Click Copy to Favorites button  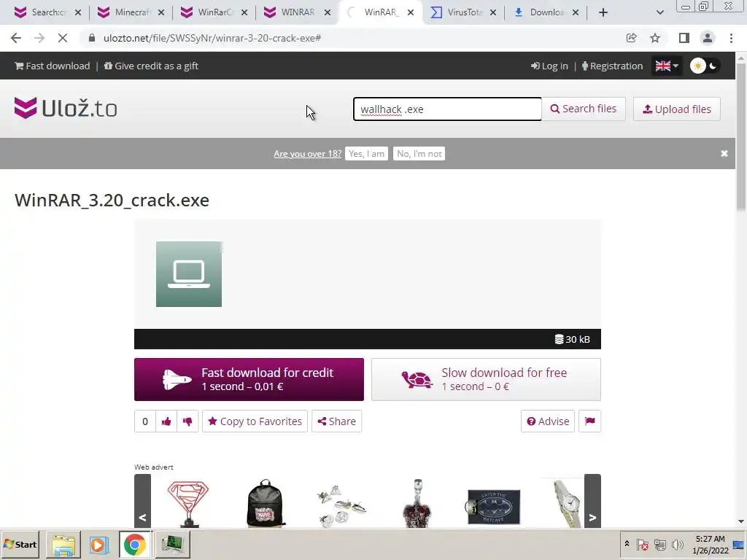point(255,421)
